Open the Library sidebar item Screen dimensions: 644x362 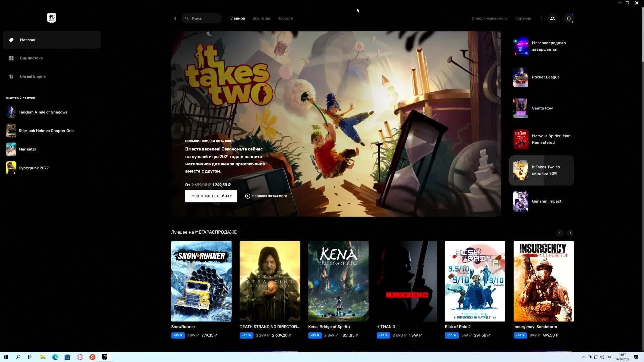31,58
